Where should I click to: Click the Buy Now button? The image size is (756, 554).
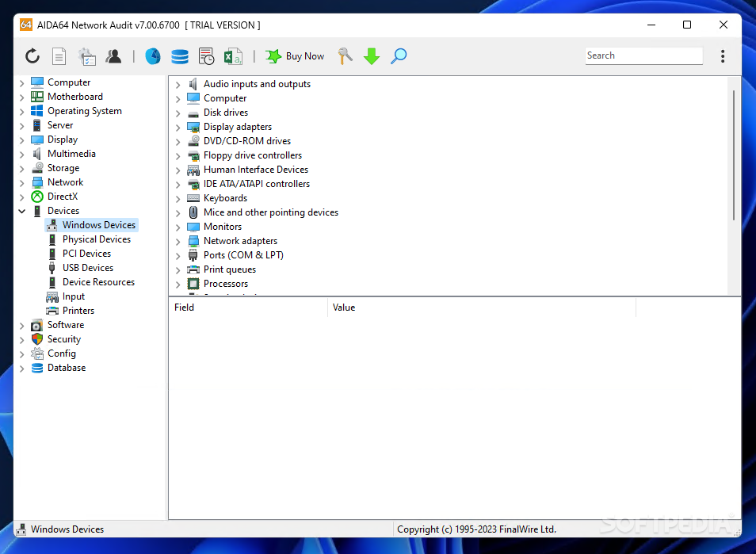pos(295,56)
